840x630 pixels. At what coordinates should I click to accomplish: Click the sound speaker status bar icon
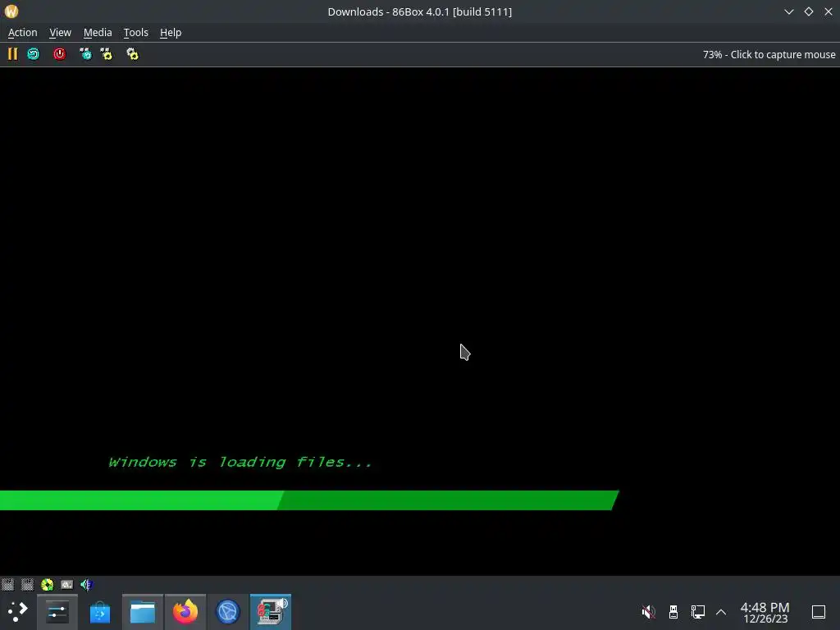(86, 584)
